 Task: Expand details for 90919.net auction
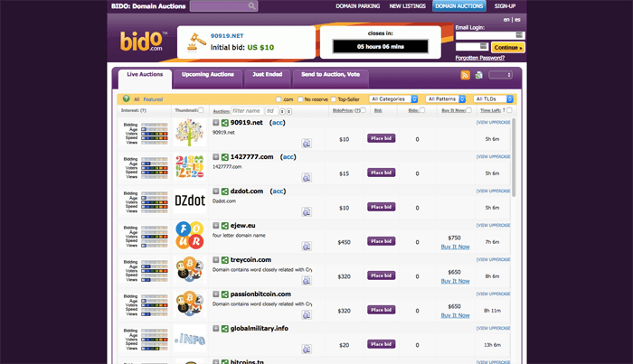tap(216, 123)
